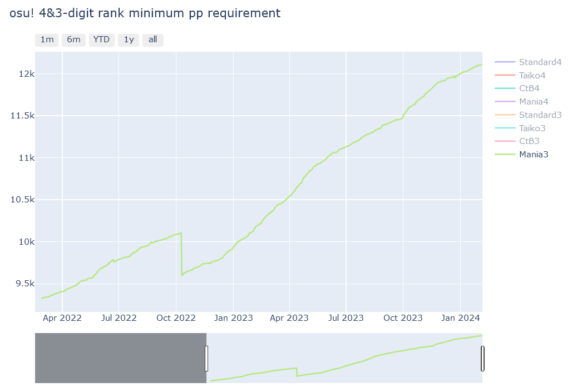Show all data with 'all' button
This screenshot has width=572, height=392.
152,40
